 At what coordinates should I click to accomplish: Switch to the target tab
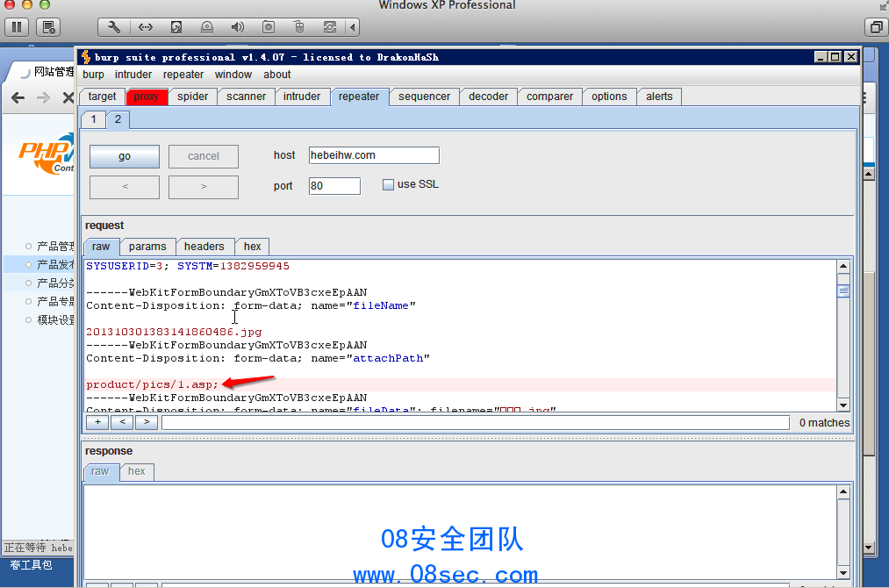[x=102, y=97]
